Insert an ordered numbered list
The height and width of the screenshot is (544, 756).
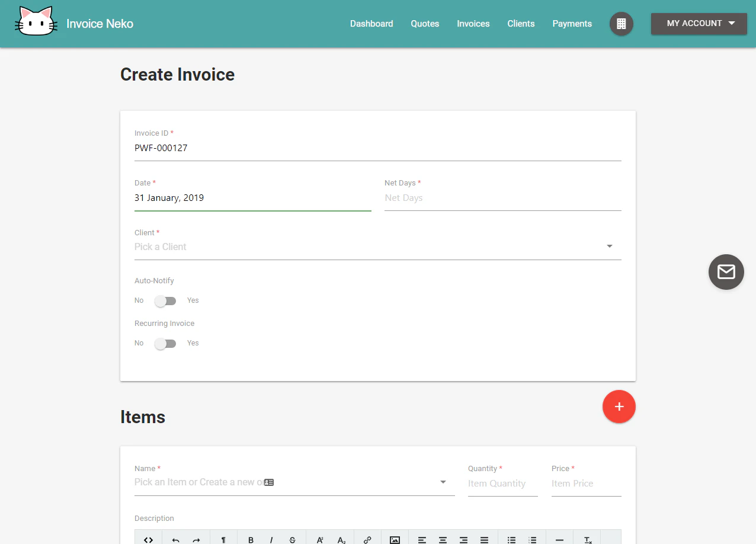tap(532, 540)
